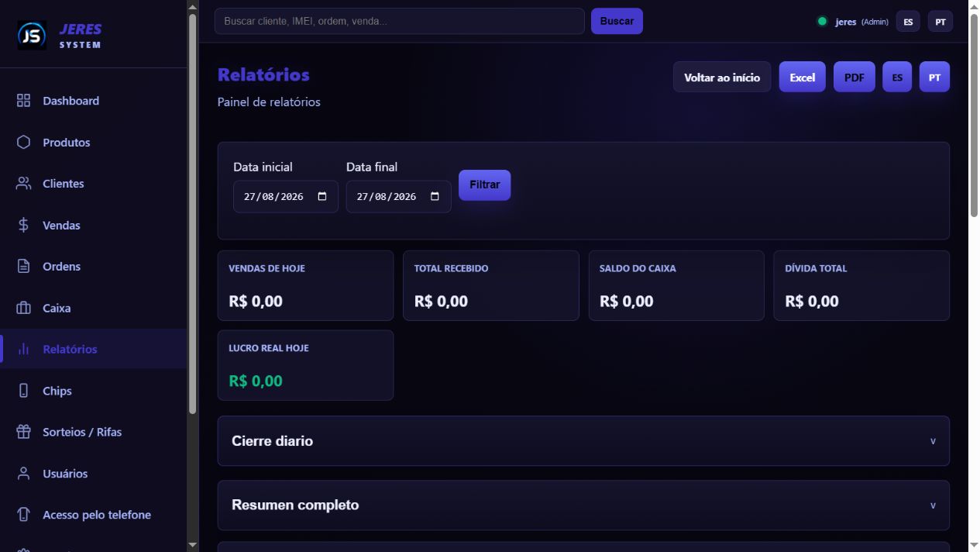Switch language with top-bar PT toggle
980x552 pixels.
point(940,22)
